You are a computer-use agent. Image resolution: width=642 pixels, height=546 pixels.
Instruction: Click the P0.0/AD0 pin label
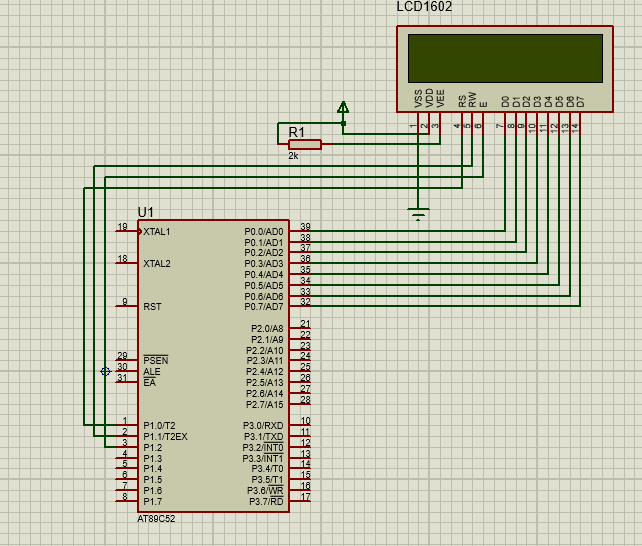click(264, 231)
